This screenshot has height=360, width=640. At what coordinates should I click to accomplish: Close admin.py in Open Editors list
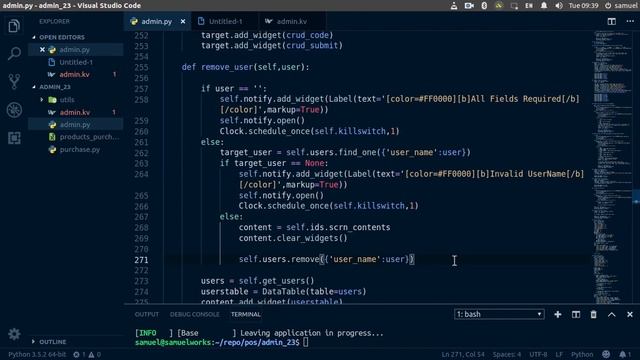click(x=42, y=50)
